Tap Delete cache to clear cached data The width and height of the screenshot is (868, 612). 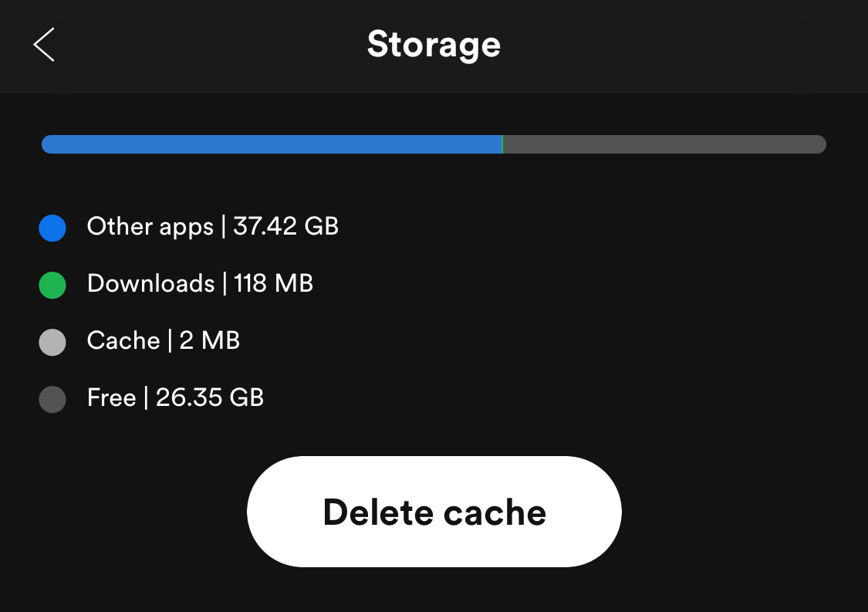tap(434, 511)
